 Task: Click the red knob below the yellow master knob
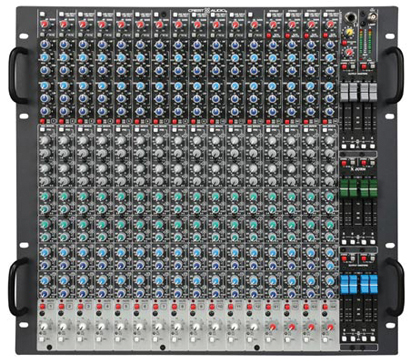pos(349,52)
